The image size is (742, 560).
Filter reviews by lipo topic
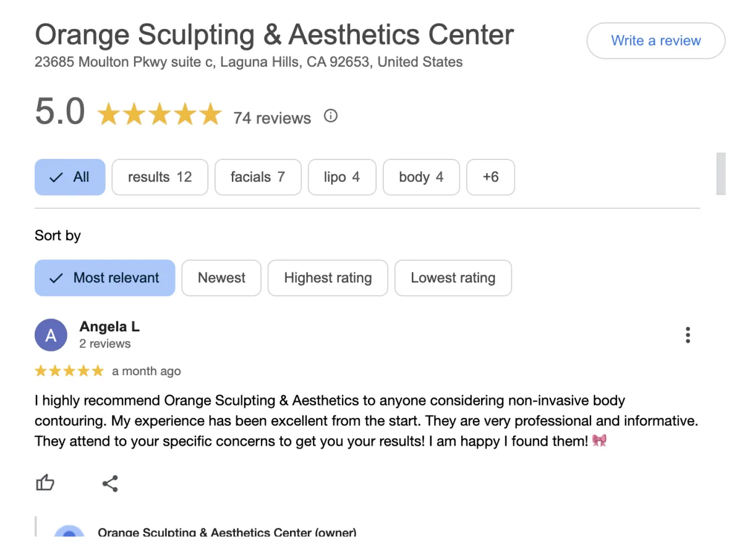point(341,177)
